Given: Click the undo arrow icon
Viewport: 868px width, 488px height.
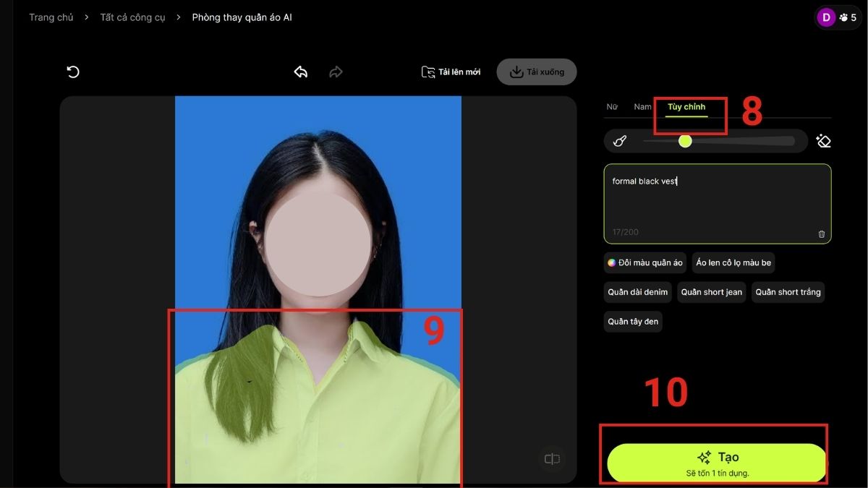Looking at the screenshot, I should [x=301, y=72].
